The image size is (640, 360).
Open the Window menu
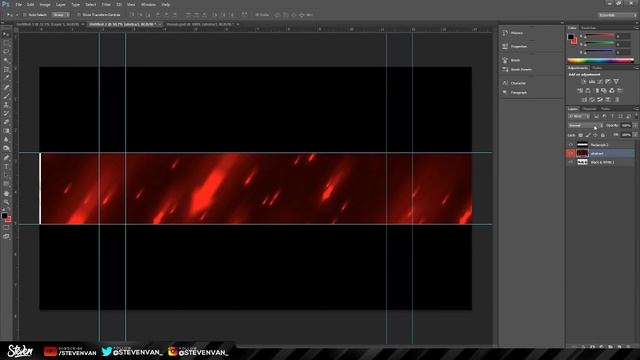148,4
